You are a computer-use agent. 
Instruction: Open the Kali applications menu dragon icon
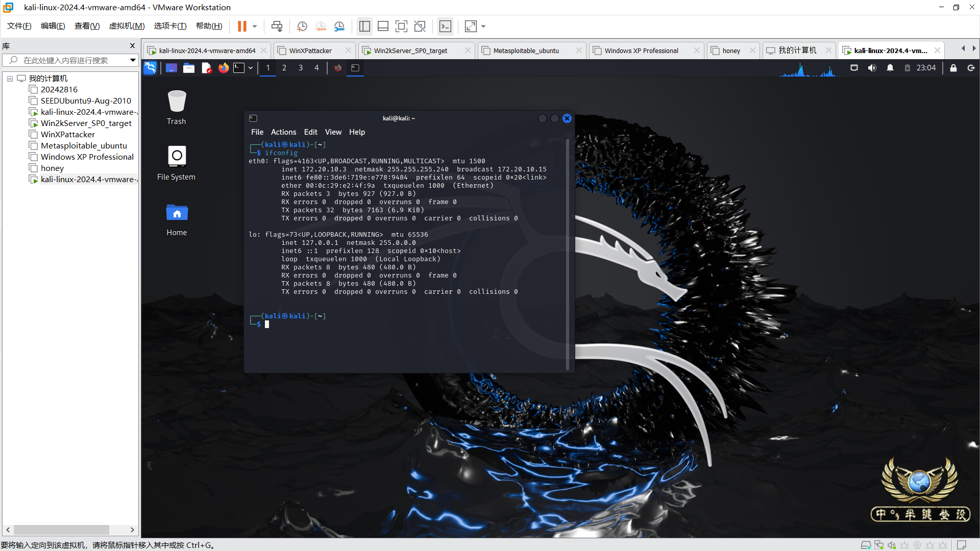[x=150, y=68]
